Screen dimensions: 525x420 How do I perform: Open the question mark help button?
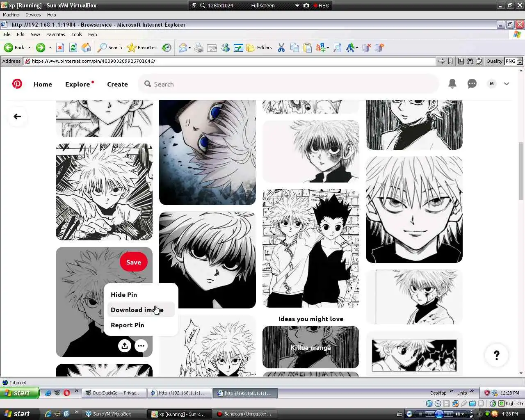coord(496,355)
